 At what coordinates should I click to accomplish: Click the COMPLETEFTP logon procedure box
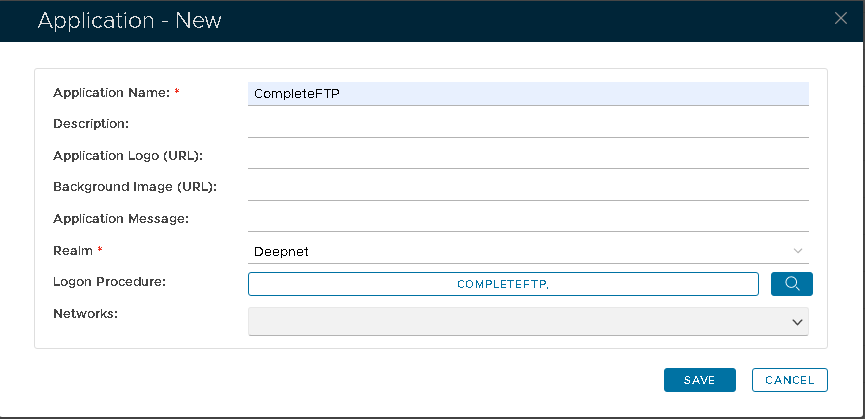(503, 284)
